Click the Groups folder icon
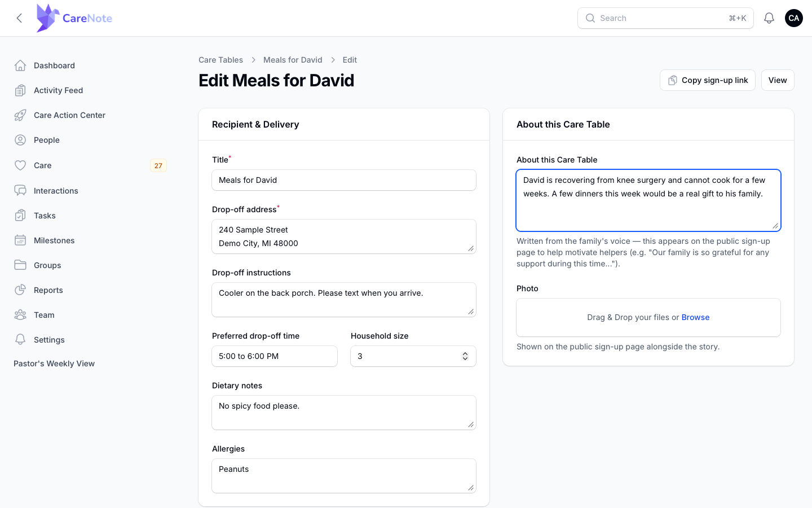This screenshot has height=508, width=812. (20, 265)
